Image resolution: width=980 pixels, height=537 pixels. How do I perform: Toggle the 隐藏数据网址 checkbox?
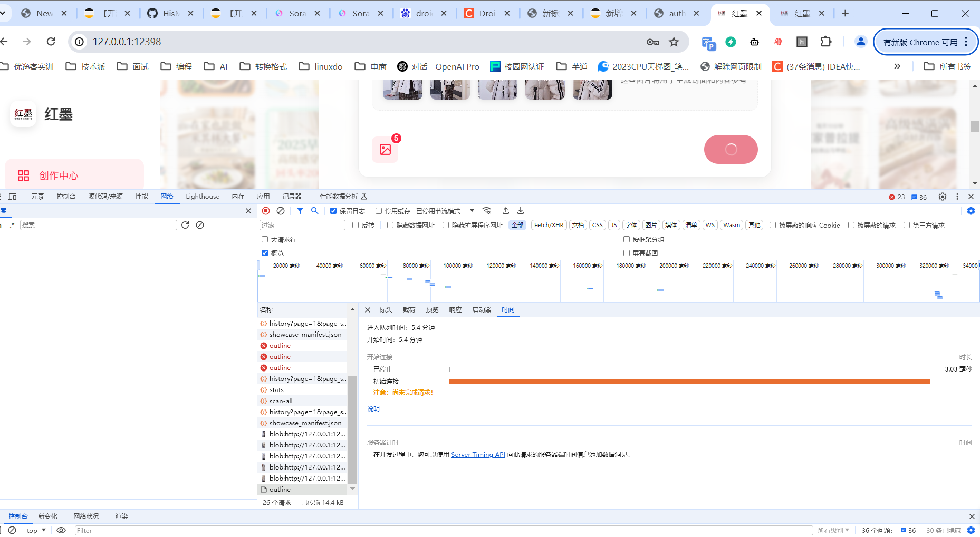coord(390,225)
